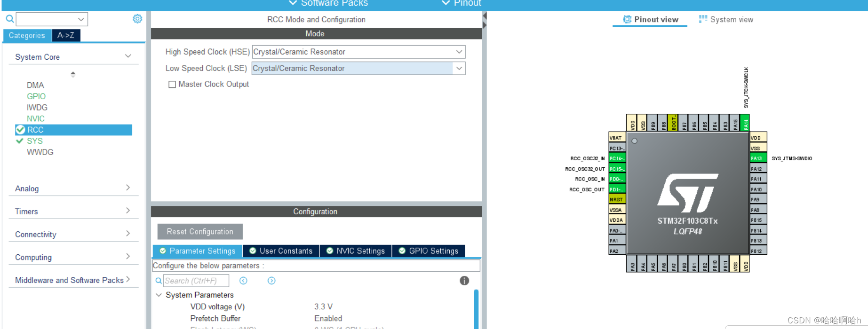The height and width of the screenshot is (329, 868).
Task: Enable the Master Clock Output checkbox
Action: pos(172,85)
